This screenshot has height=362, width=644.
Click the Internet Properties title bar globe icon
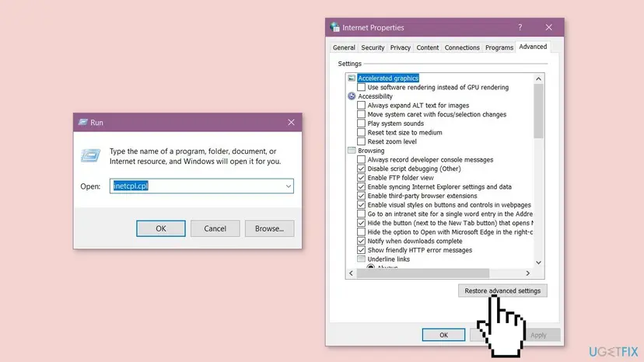[334, 27]
